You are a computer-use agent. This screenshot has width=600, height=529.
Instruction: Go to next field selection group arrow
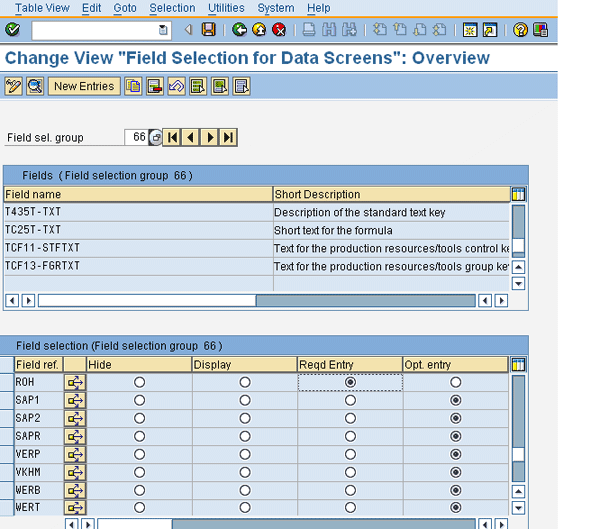click(x=210, y=137)
